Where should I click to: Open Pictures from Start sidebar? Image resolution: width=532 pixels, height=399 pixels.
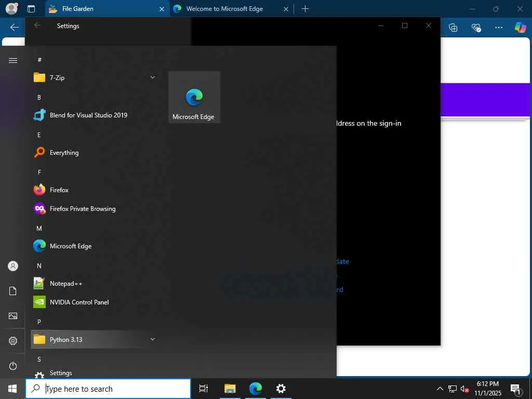pos(13,316)
